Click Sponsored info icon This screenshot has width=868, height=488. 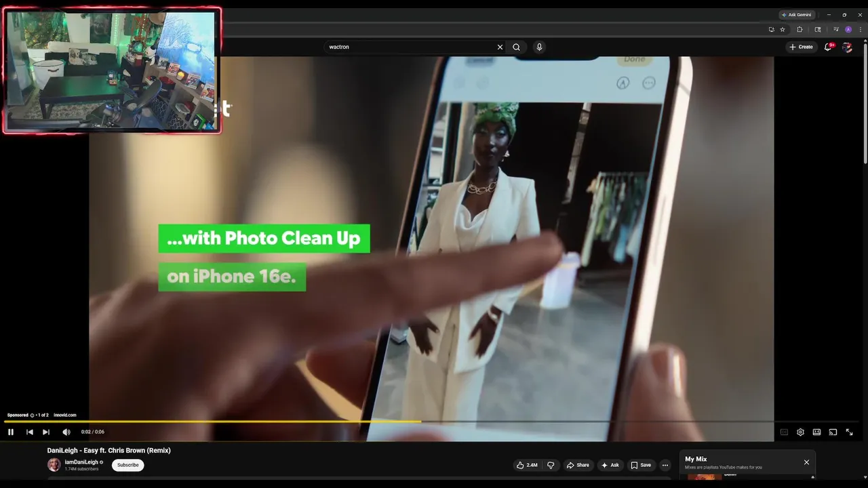[32, 415]
